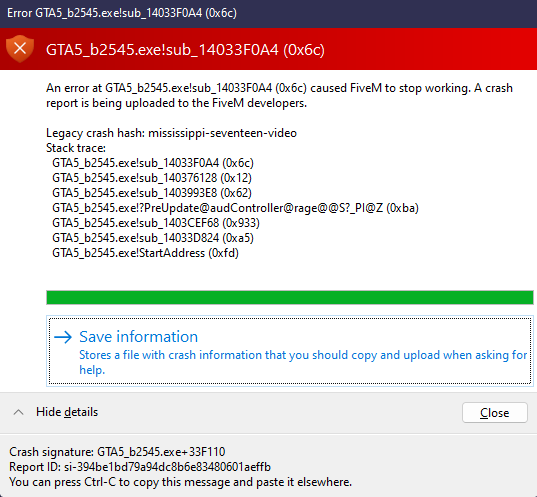537x497 pixels.
Task: Click the Hide details label
Action: click(67, 412)
